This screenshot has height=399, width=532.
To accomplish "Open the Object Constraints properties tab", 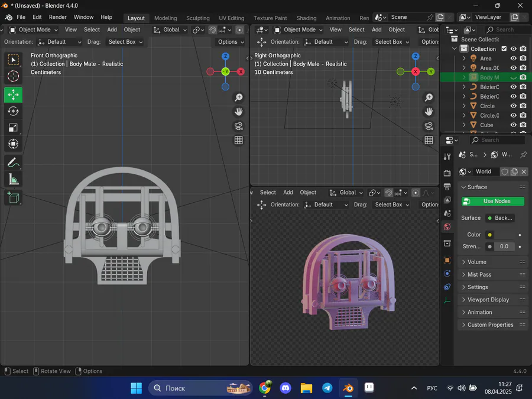I will [x=447, y=287].
